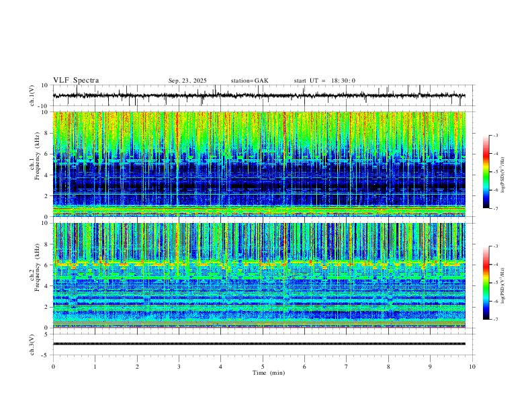
Task: Click the time axis tick label '1'
Action: [x=95, y=367]
